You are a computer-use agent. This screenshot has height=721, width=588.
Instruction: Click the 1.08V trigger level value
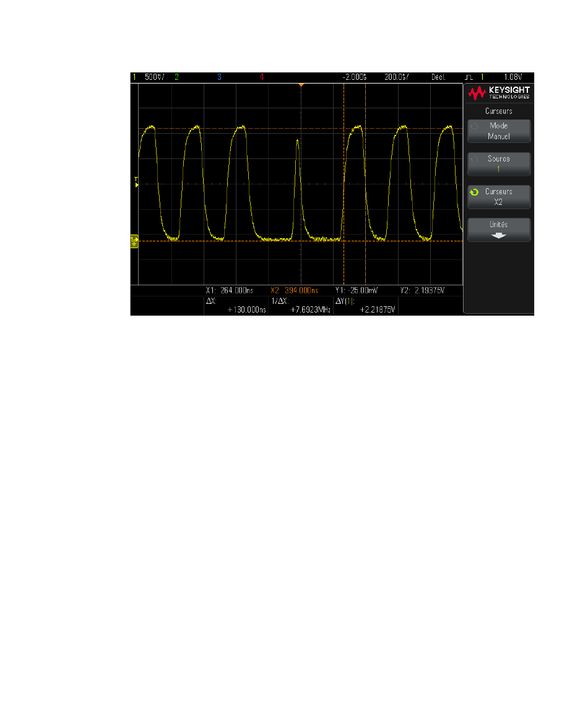tap(512, 77)
